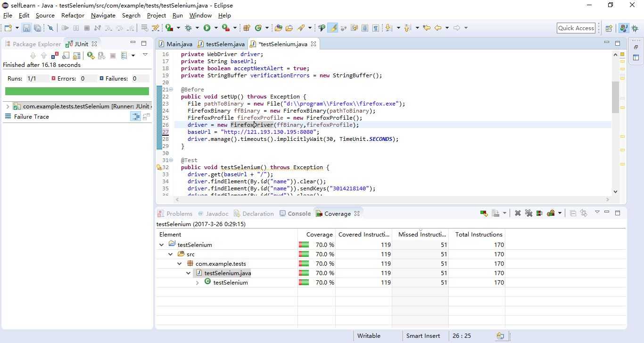Click the Back navigation arrow icon
The width and height of the screenshot is (644, 343).
438,28
